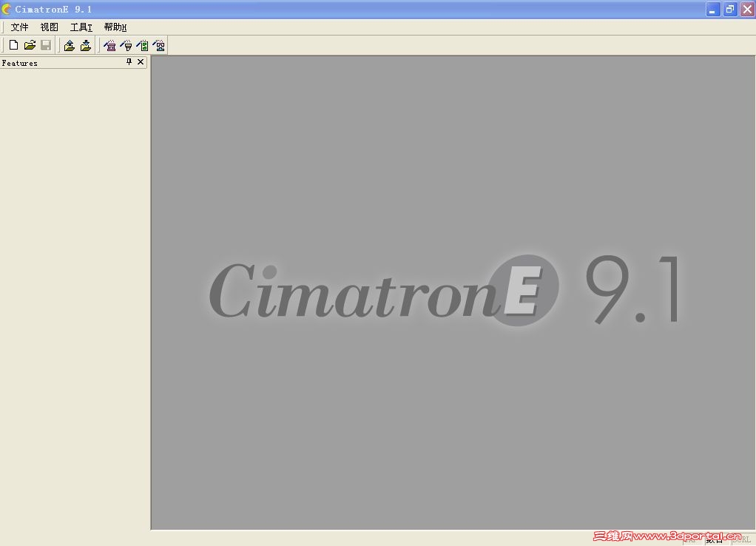Launch the green NC setup wizard icon
756x546 pixels.
[x=143, y=45]
